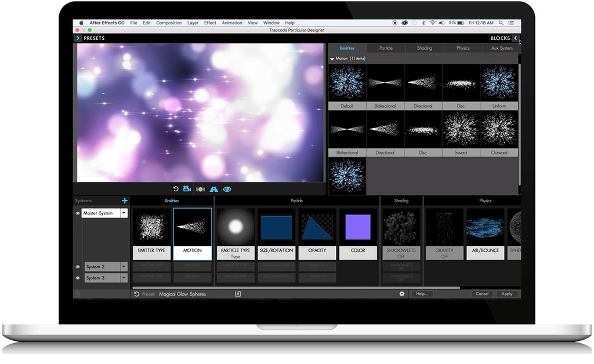Hide System 3 with its eye icon
This screenshot has width=594, height=364.
(x=78, y=278)
